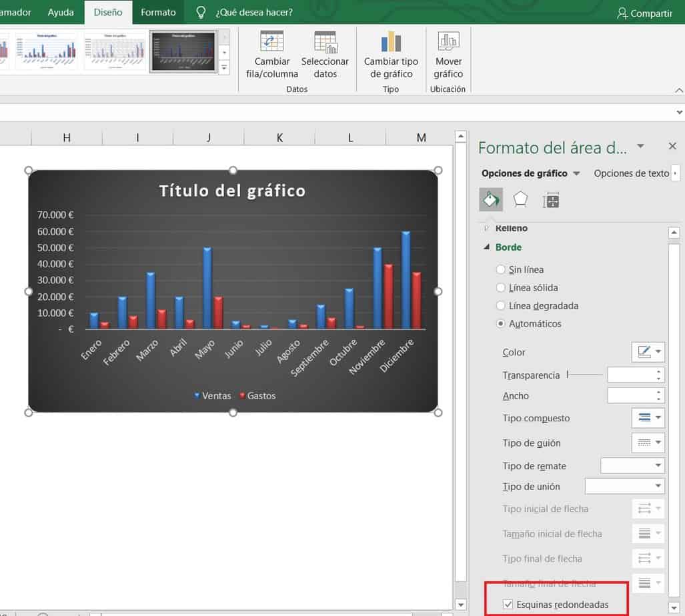This screenshot has height=616, width=685.
Task: Expand the chart styles gallery
Action: pyautogui.click(x=223, y=68)
